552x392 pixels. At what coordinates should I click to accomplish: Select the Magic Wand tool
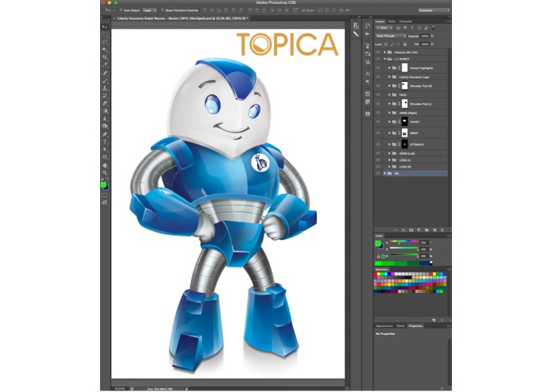coord(105,49)
